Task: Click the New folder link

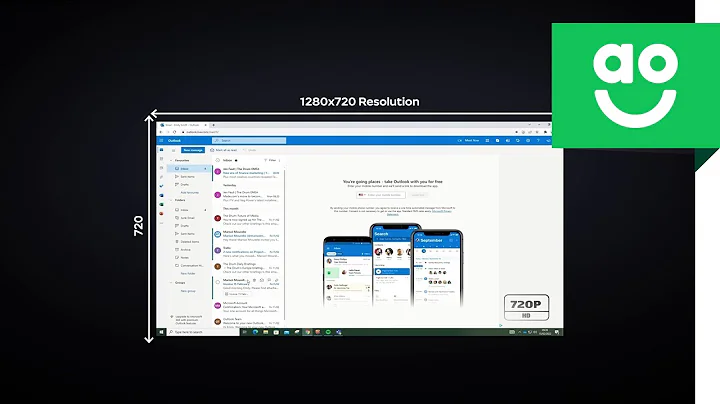Action: 188,274
